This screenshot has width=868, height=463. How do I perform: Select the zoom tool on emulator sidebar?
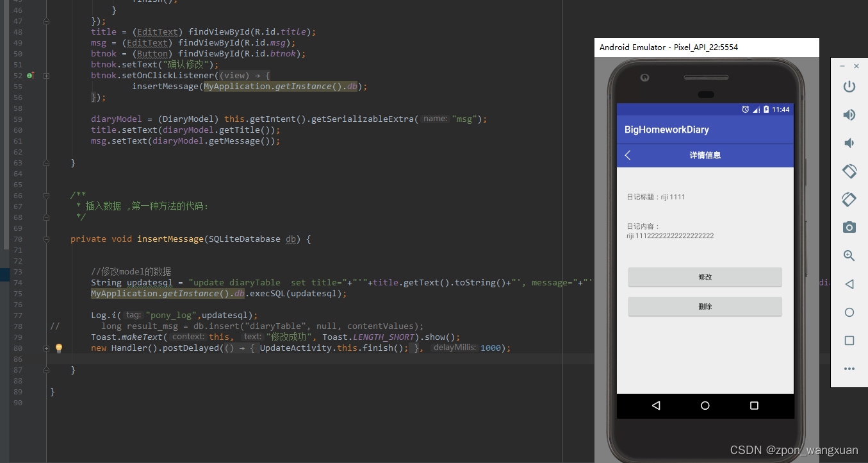(849, 255)
